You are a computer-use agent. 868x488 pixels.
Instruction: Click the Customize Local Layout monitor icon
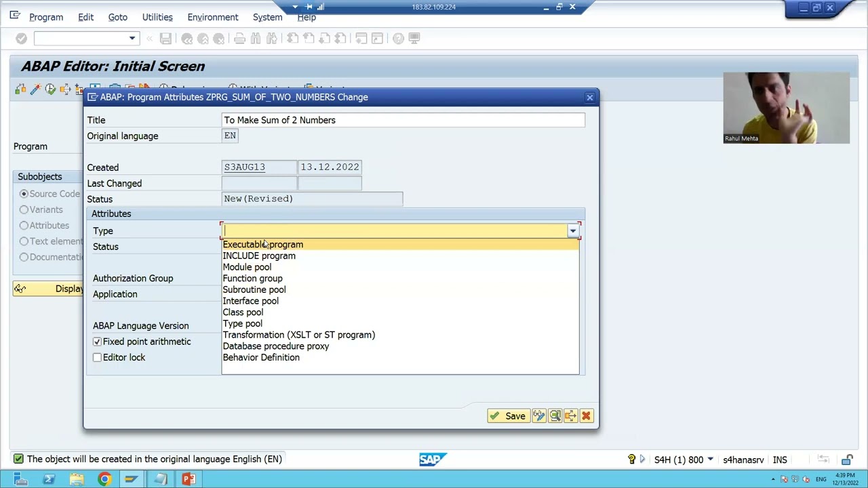coord(414,39)
